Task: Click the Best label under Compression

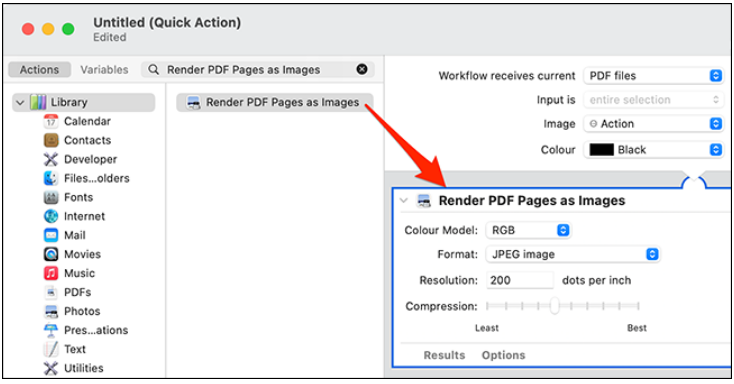Action: coord(637,328)
